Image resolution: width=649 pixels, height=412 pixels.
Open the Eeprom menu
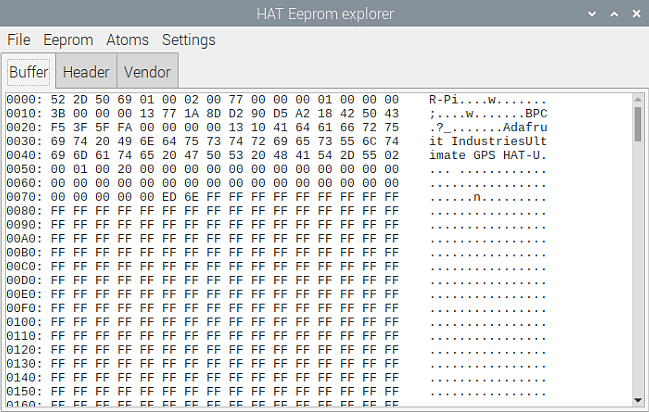click(x=68, y=40)
